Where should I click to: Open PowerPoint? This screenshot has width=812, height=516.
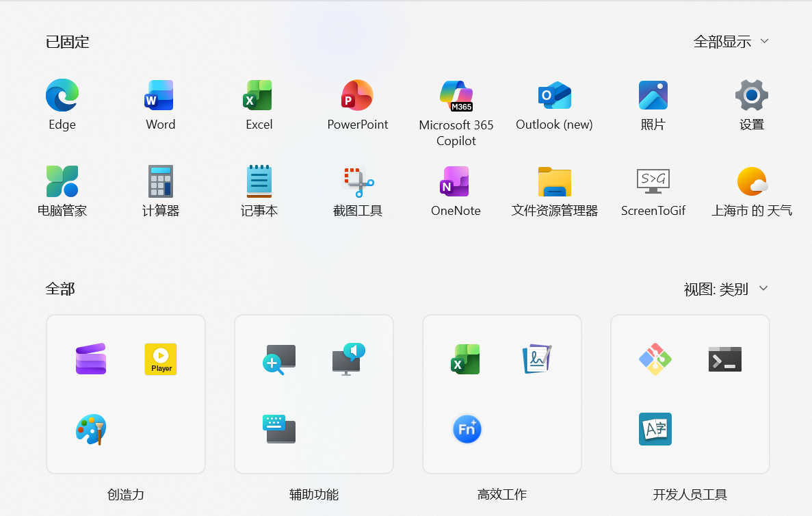(357, 96)
